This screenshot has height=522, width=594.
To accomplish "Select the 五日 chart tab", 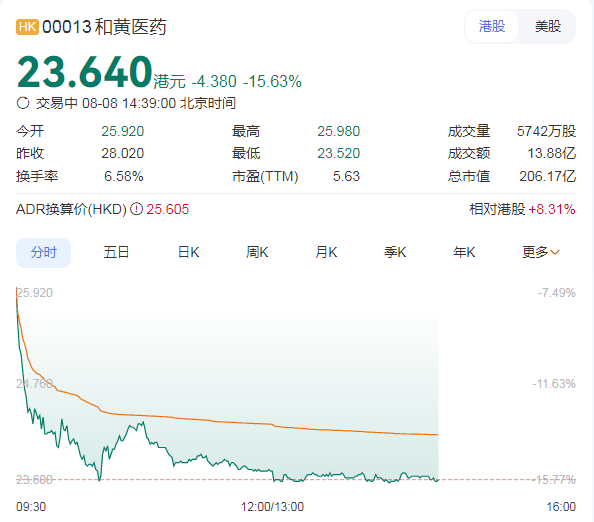I will (116, 252).
